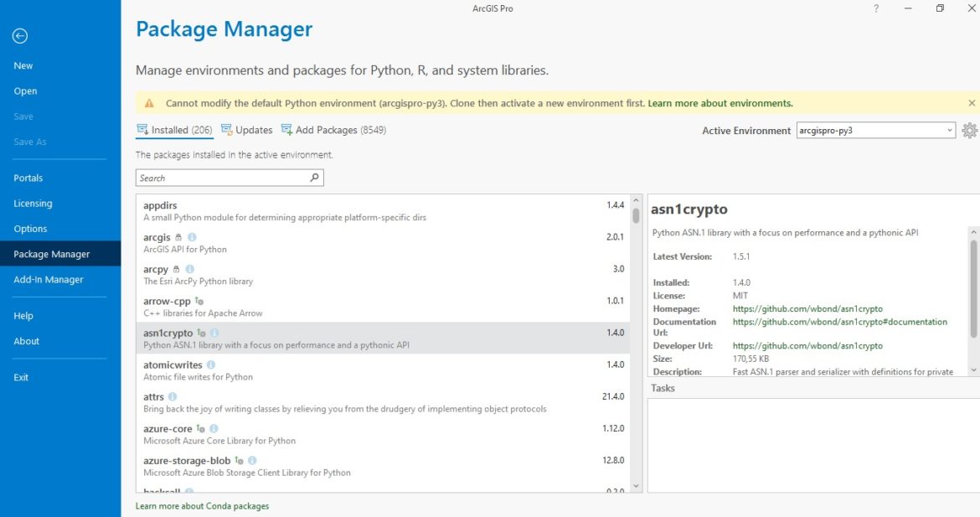Click the info icon next to arcpy

coord(189,270)
